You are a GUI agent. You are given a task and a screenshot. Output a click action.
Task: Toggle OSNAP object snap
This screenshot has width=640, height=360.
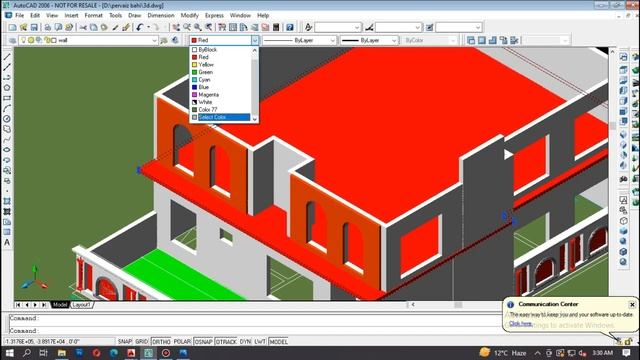click(203, 342)
